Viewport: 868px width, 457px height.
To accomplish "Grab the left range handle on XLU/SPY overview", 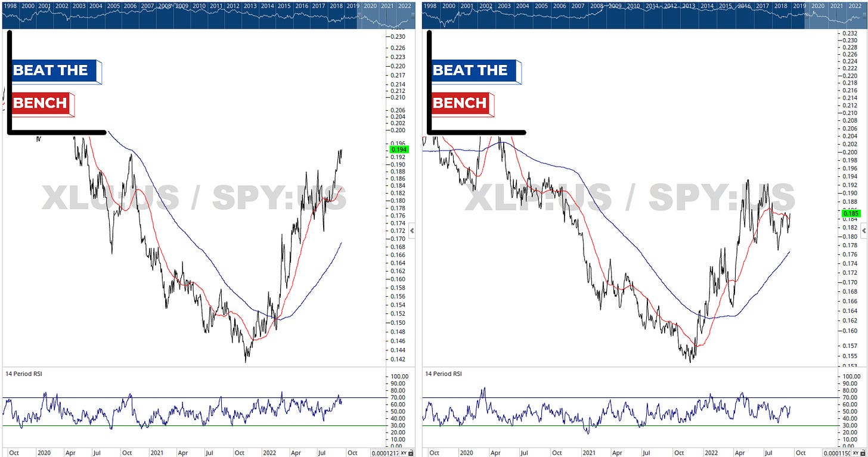I will (358, 15).
